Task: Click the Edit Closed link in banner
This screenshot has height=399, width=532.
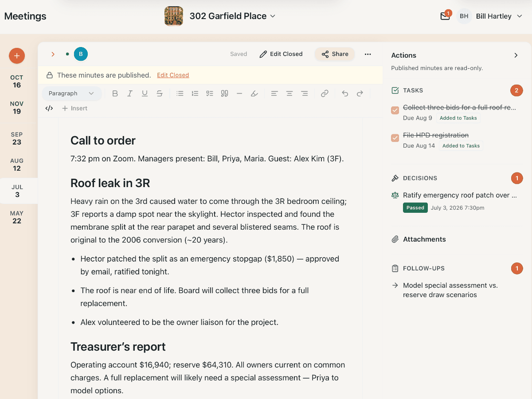Action: (x=173, y=75)
